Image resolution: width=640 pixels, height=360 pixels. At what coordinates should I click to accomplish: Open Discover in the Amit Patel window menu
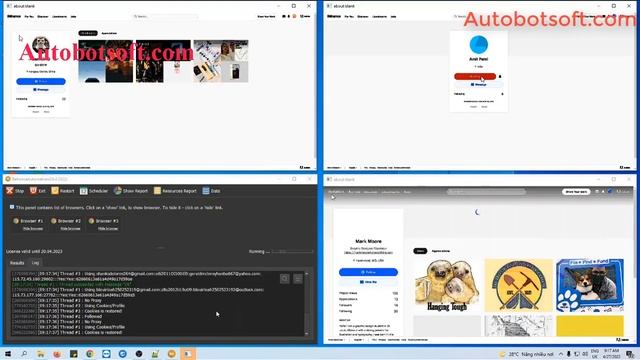click(x=362, y=17)
